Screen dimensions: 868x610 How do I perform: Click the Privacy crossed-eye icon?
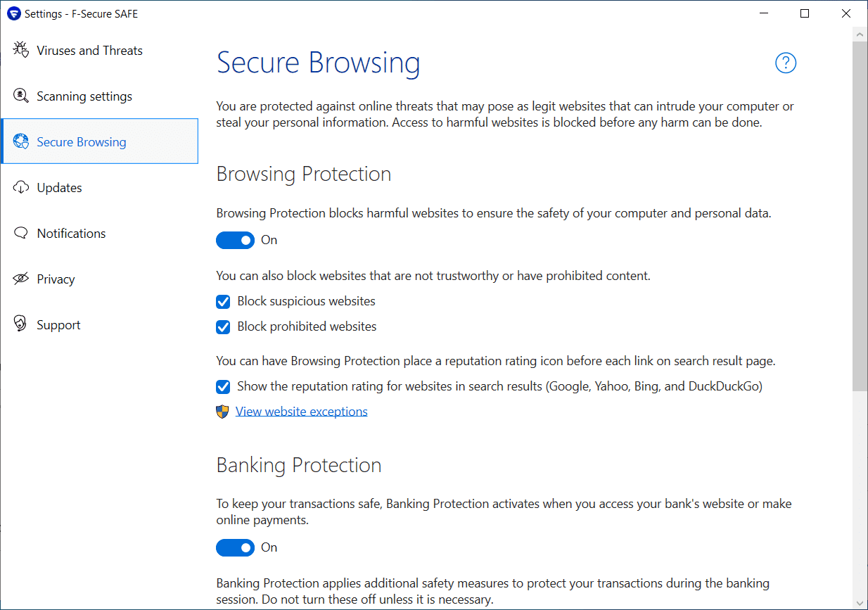coord(21,279)
